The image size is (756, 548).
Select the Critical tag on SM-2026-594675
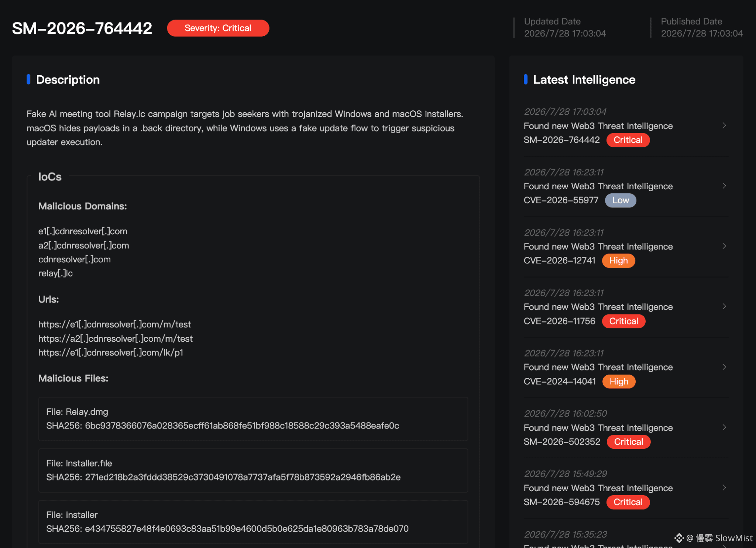628,502
